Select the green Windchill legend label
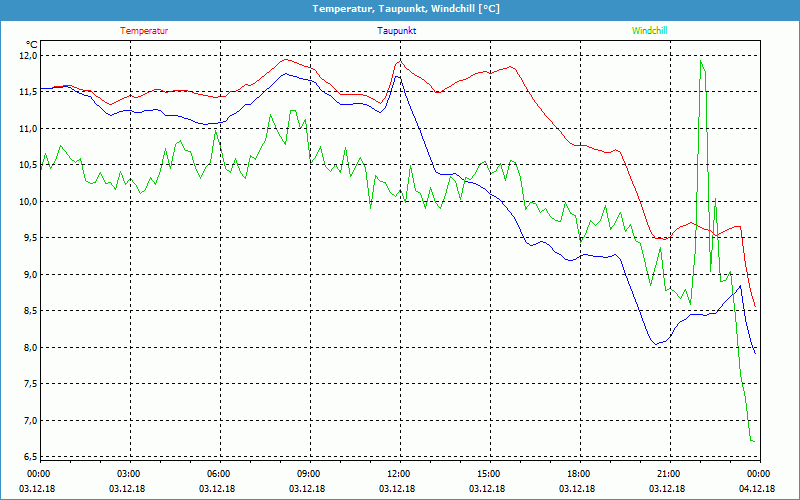800x500 pixels. [x=649, y=31]
